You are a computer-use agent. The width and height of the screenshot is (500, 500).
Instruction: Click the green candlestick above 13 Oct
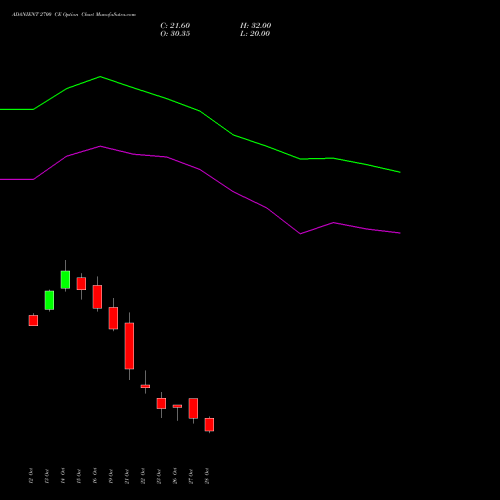[49, 300]
